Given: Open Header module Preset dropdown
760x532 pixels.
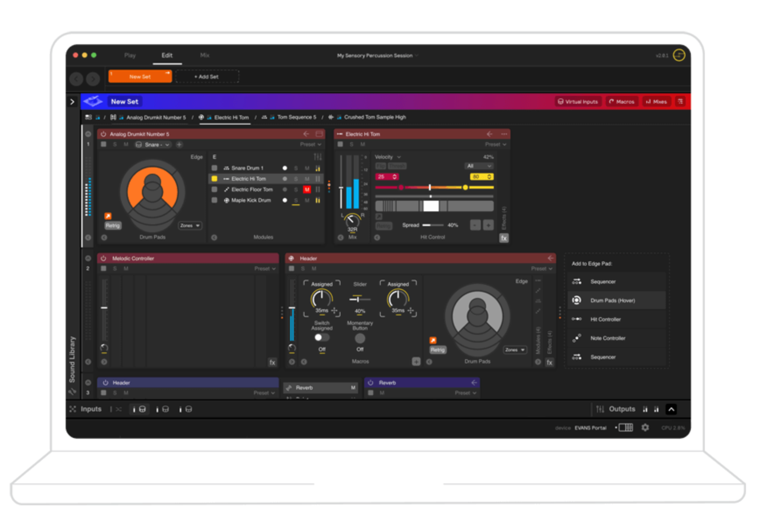Looking at the screenshot, I should click(x=542, y=269).
